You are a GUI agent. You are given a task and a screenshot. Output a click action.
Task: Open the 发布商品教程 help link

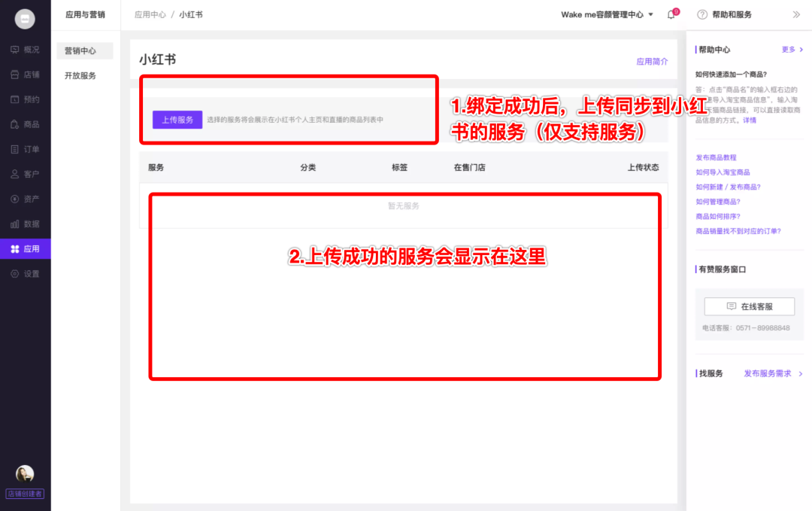pyautogui.click(x=716, y=157)
